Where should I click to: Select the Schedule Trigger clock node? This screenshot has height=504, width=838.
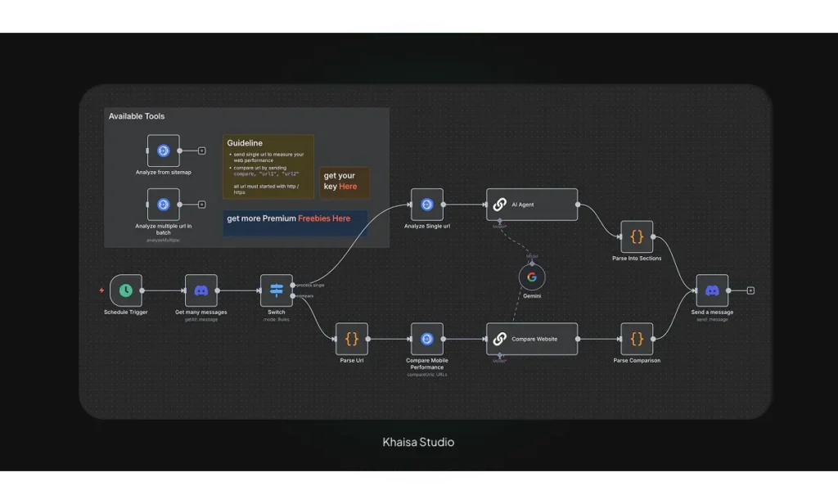[x=126, y=290]
